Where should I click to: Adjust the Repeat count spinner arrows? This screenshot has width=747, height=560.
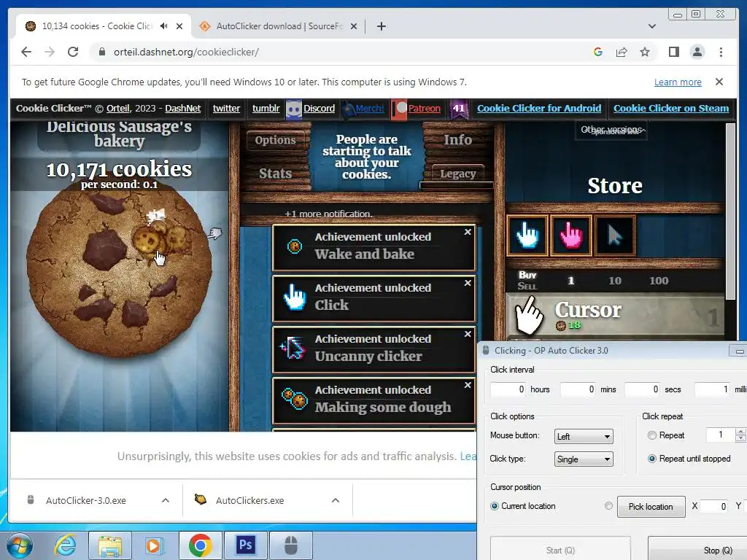click(740, 435)
